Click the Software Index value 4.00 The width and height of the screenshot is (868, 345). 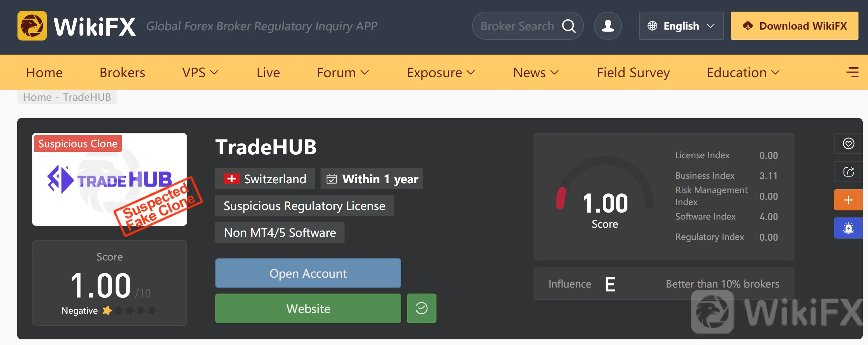[768, 217]
